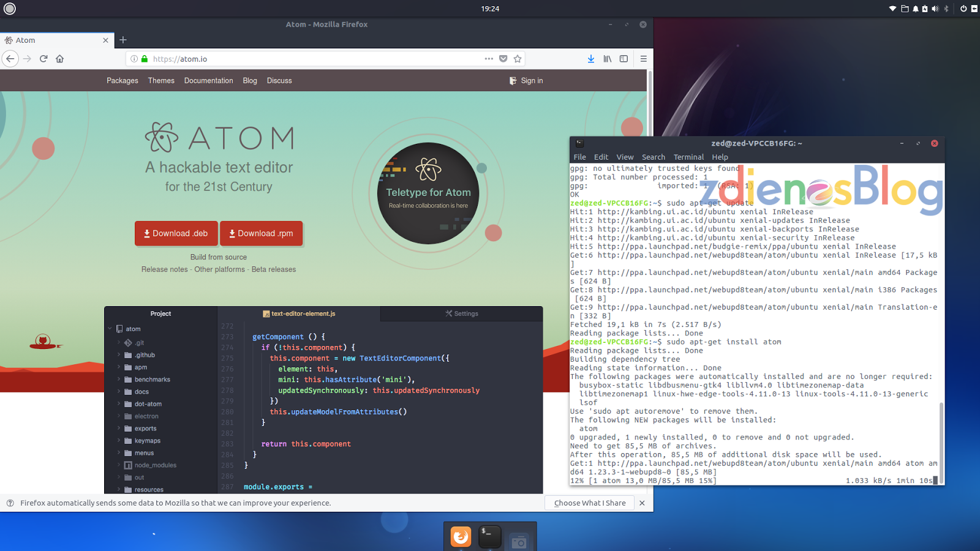Save the page to Pocket

click(503, 59)
